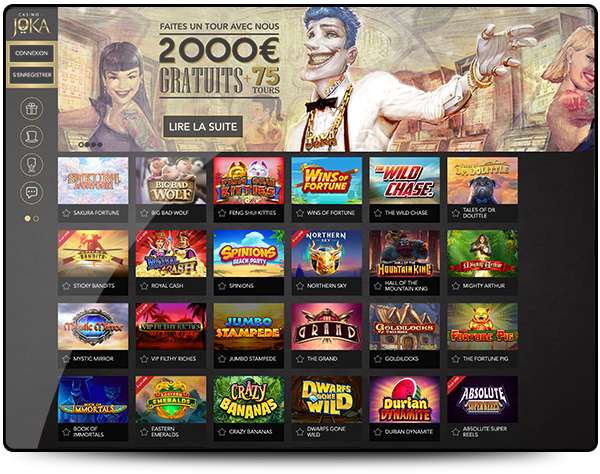Go to the last banner carousel dot
The height and width of the screenshot is (474, 600).
click(99, 145)
